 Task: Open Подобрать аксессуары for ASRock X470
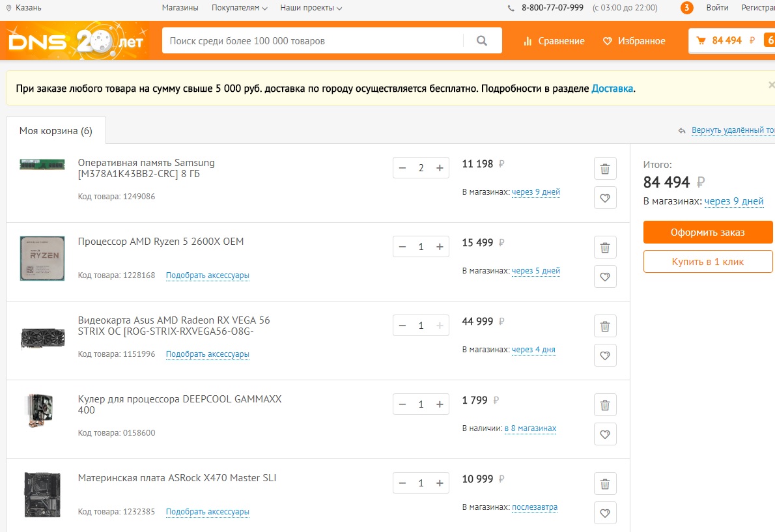pos(208,512)
